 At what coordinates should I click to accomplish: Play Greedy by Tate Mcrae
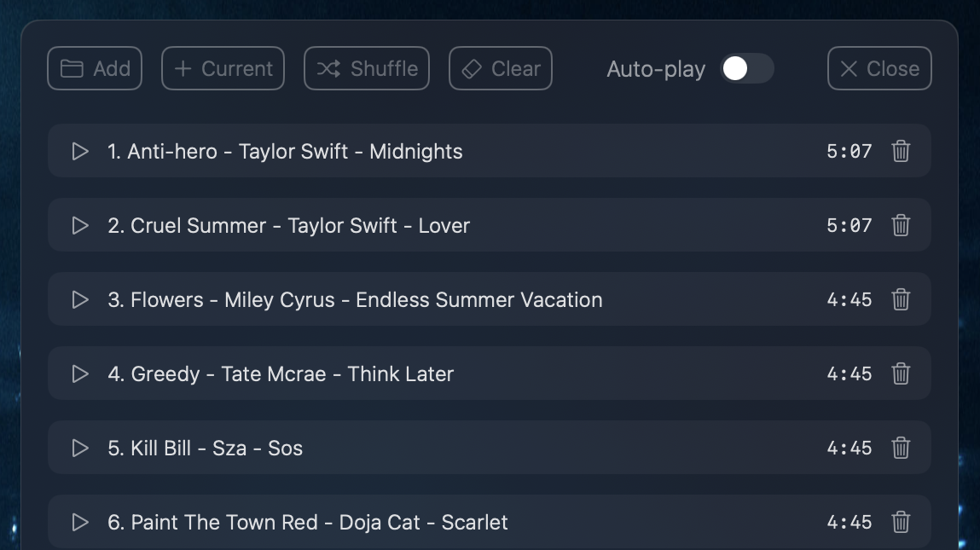tap(80, 374)
